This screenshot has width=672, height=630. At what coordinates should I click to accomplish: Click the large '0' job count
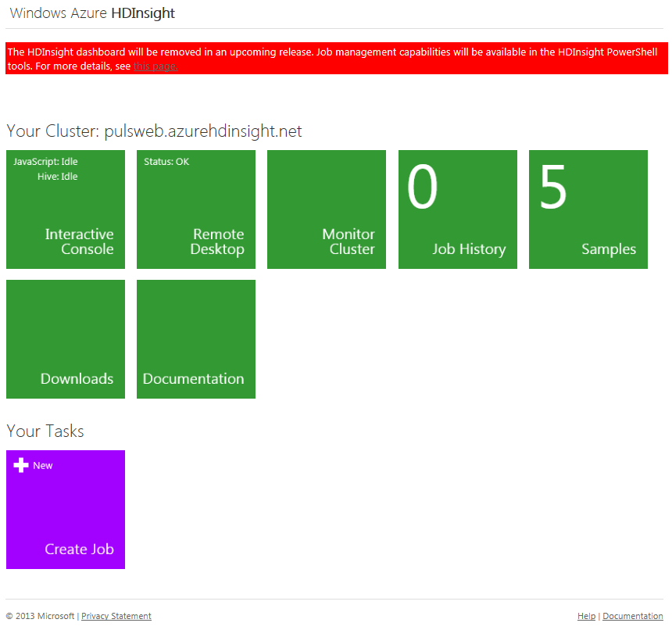point(423,188)
